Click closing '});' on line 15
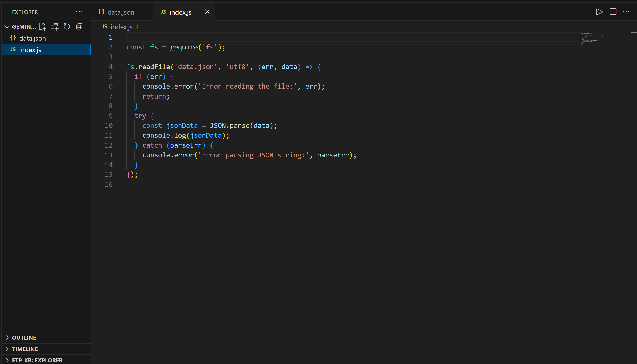The height and width of the screenshot is (364, 637). click(132, 175)
